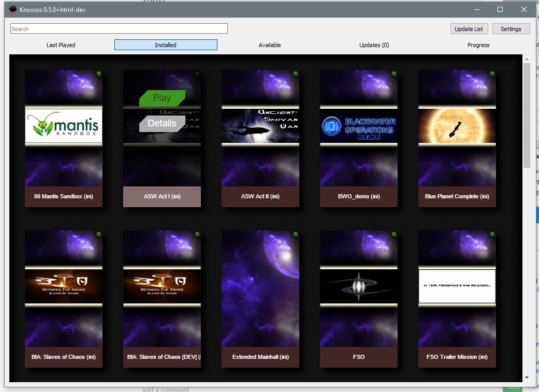Viewport: 539px width, 392px height.
Task: Click the 'BWO_demo (ini)' title label
Action: (x=358, y=196)
